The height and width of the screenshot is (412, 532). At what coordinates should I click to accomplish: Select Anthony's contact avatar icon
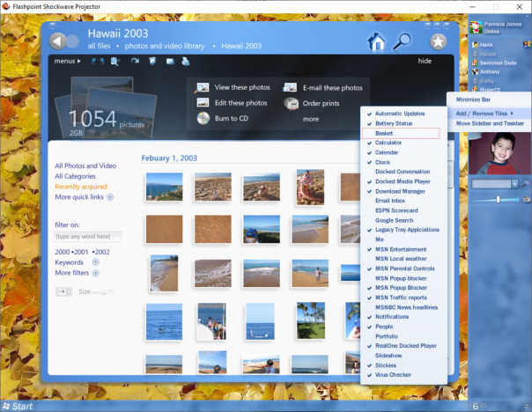click(475, 71)
